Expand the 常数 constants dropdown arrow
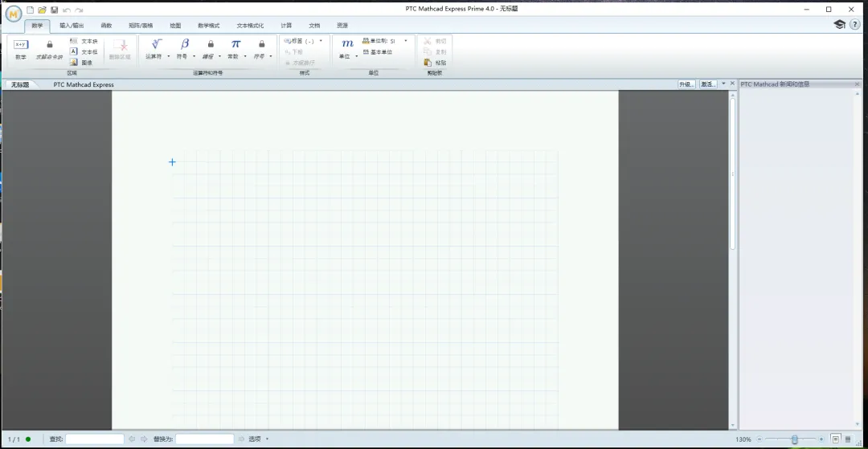 [244, 56]
